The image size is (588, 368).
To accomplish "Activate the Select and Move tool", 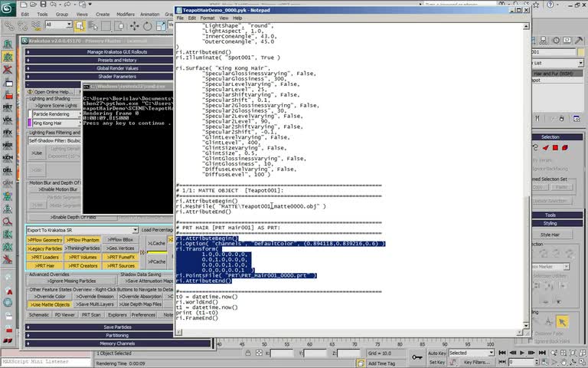I will tap(134, 26).
